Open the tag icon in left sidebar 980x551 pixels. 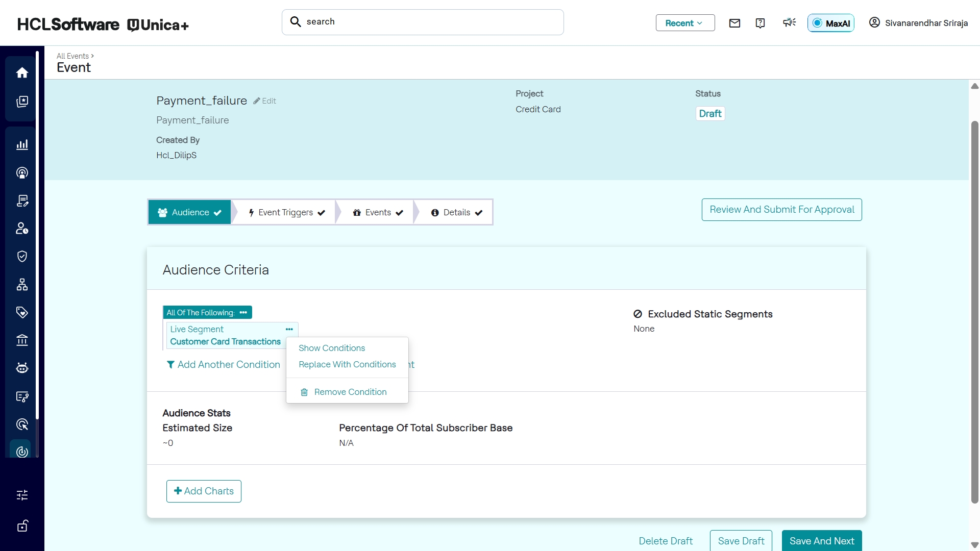coord(22,312)
